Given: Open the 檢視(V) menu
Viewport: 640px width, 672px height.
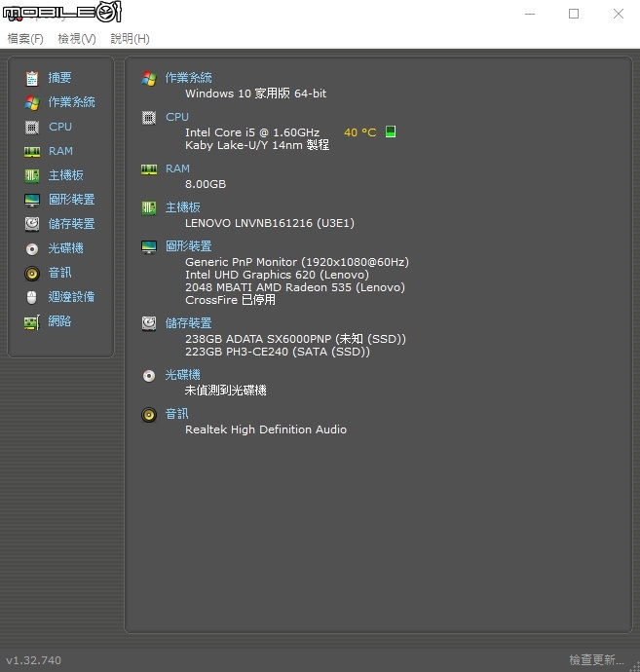Looking at the screenshot, I should [x=77, y=39].
